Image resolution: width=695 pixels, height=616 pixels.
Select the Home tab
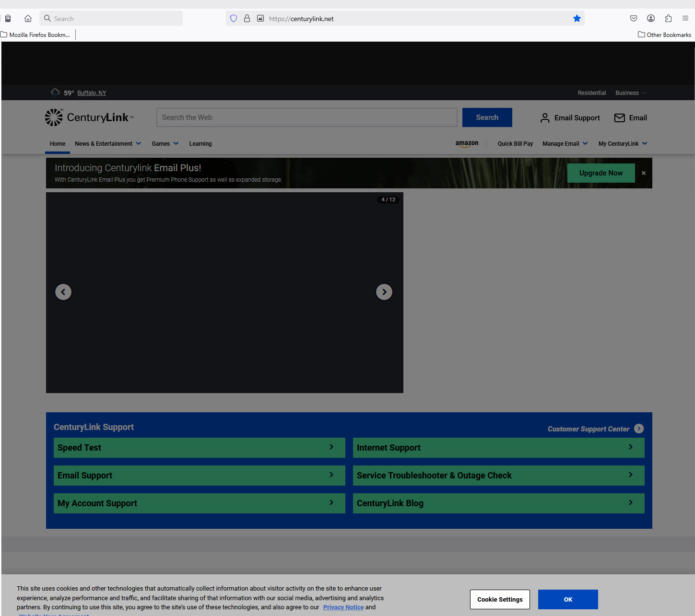coord(58,144)
